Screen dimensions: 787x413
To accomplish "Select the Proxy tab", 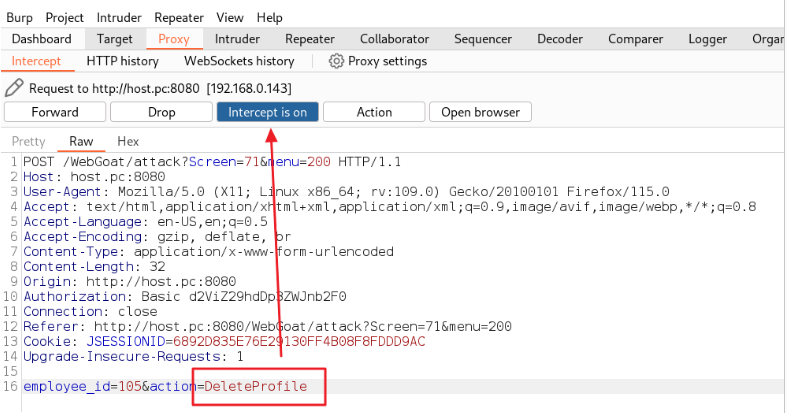I will click(x=174, y=39).
